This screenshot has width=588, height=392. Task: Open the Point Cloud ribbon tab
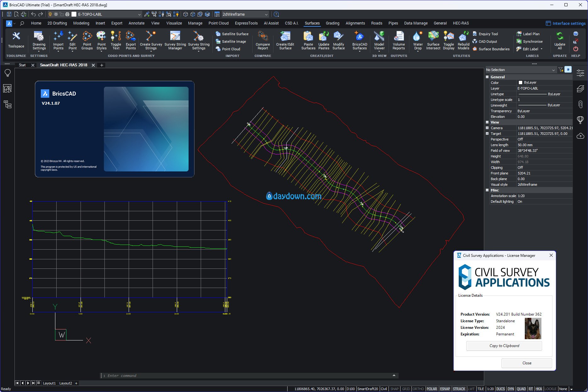(218, 23)
